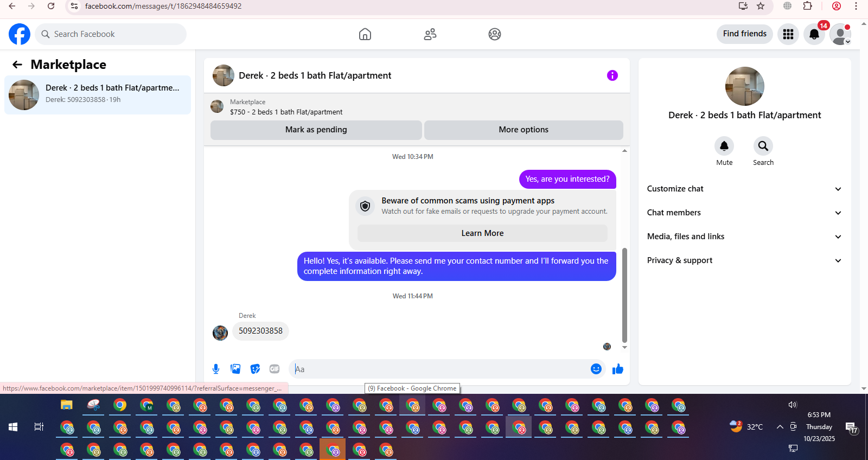Focus the Aa message input field

[439, 369]
